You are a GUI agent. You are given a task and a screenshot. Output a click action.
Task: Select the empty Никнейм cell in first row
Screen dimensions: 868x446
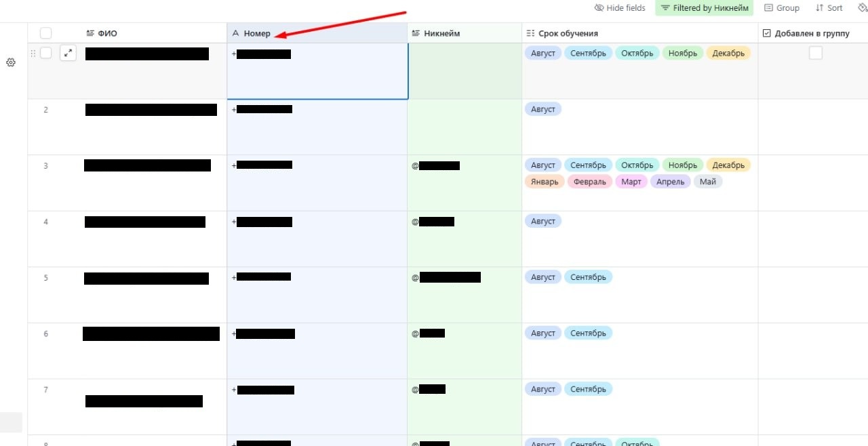pos(465,71)
